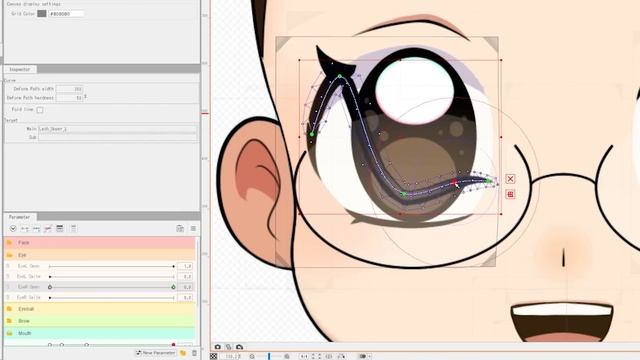Click the red key editing icon in Parameter toolbar
The image size is (640, 360).
(x=48, y=229)
